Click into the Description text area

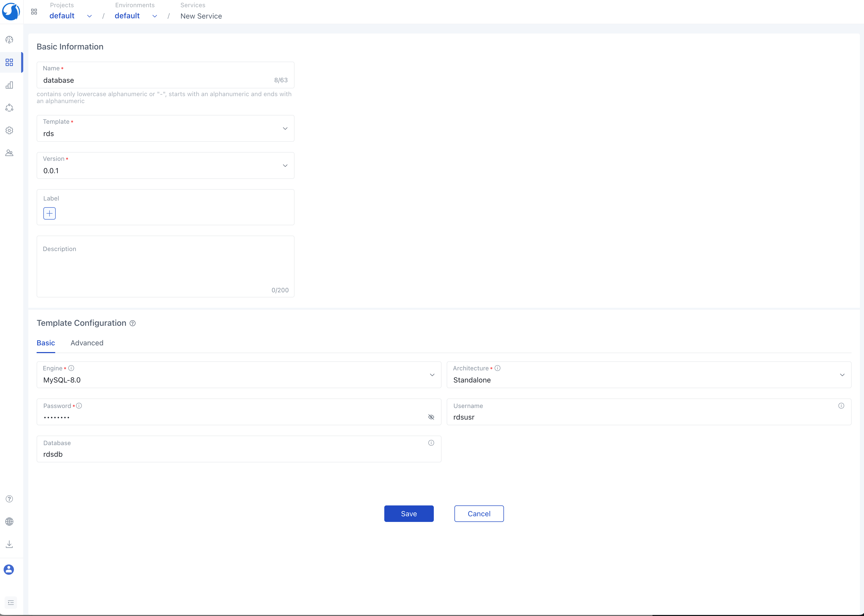click(165, 269)
